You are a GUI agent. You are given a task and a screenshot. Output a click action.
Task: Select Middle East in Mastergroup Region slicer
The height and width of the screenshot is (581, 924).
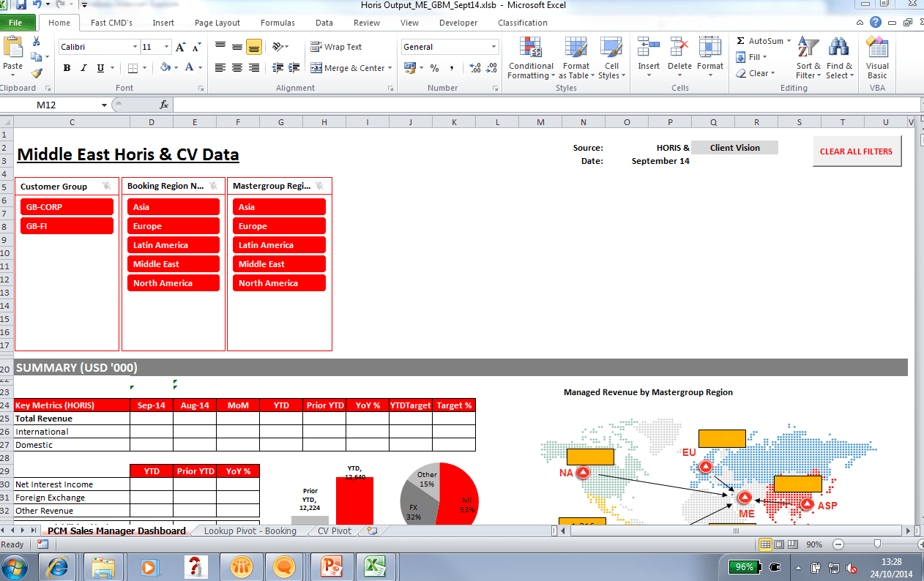coord(279,264)
